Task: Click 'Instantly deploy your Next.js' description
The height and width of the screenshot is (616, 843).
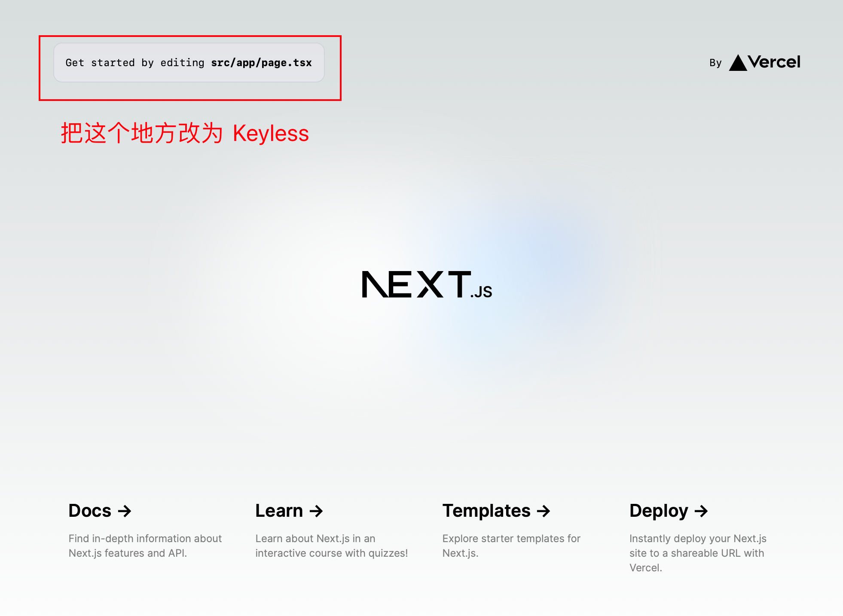Action: (698, 539)
